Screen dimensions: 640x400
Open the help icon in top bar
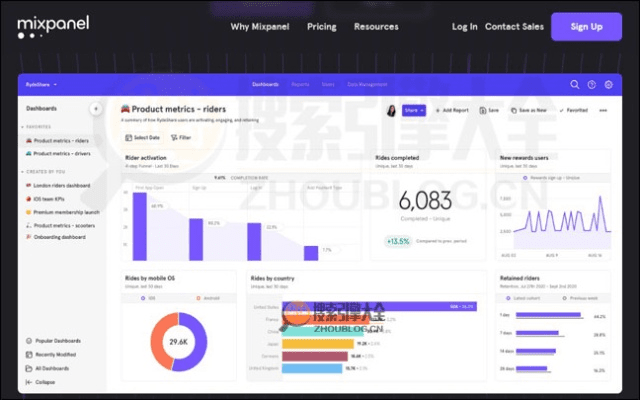pos(591,85)
